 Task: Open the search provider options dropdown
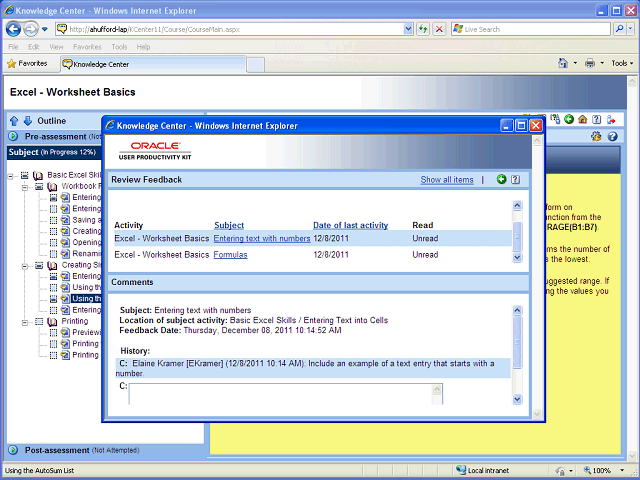630,29
